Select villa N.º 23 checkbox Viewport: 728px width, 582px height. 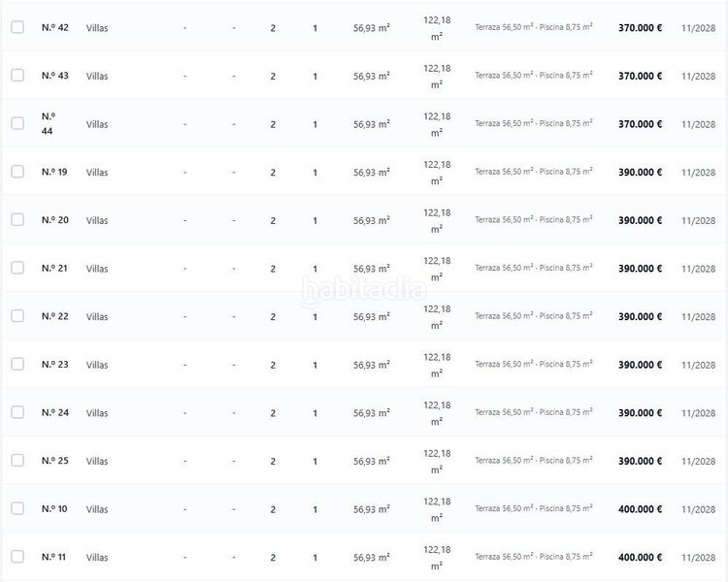[17, 364]
